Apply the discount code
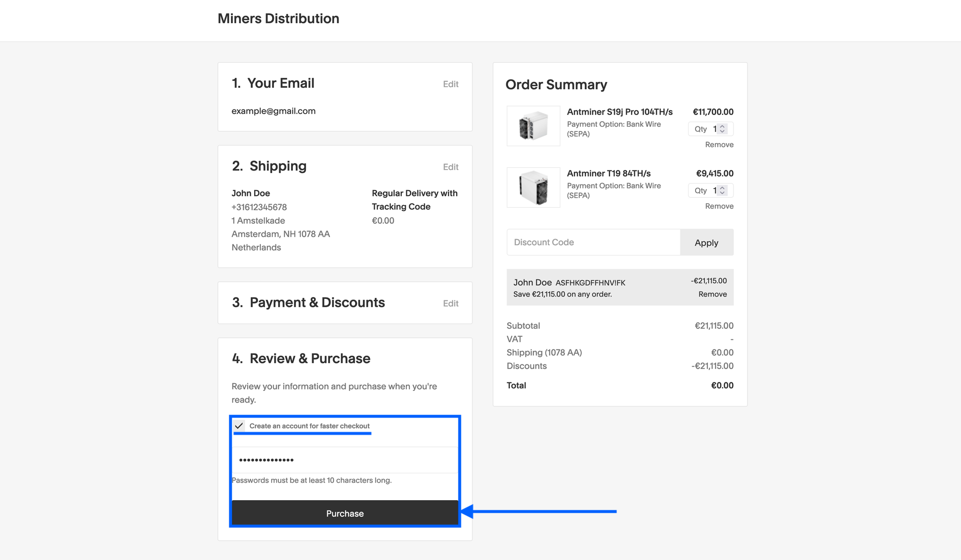The width and height of the screenshot is (961, 560). tap(706, 242)
